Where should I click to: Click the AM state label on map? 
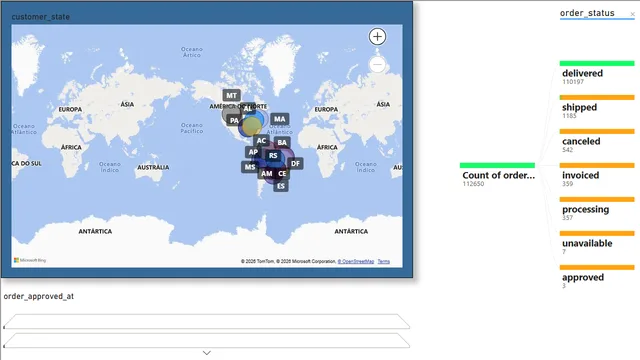(267, 173)
